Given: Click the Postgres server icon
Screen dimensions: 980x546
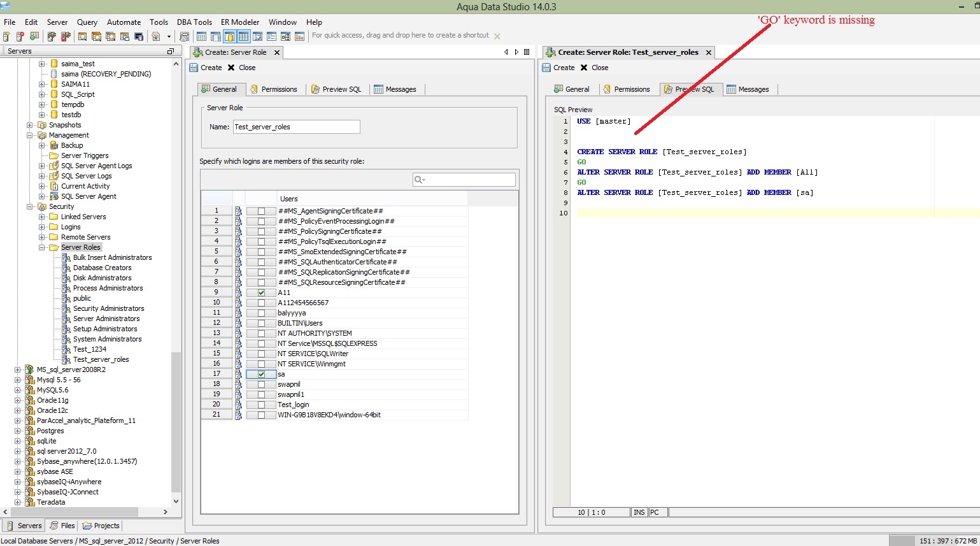Looking at the screenshot, I should [29, 431].
